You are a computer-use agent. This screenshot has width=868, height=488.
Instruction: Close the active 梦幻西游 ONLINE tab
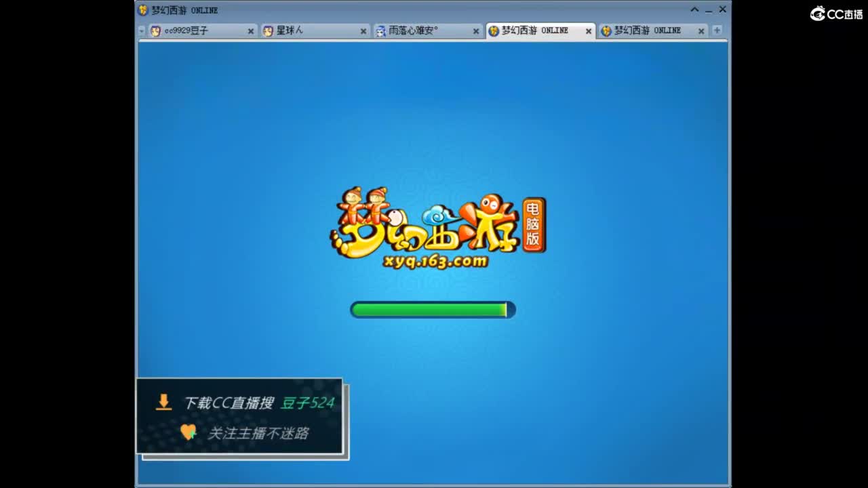(589, 31)
